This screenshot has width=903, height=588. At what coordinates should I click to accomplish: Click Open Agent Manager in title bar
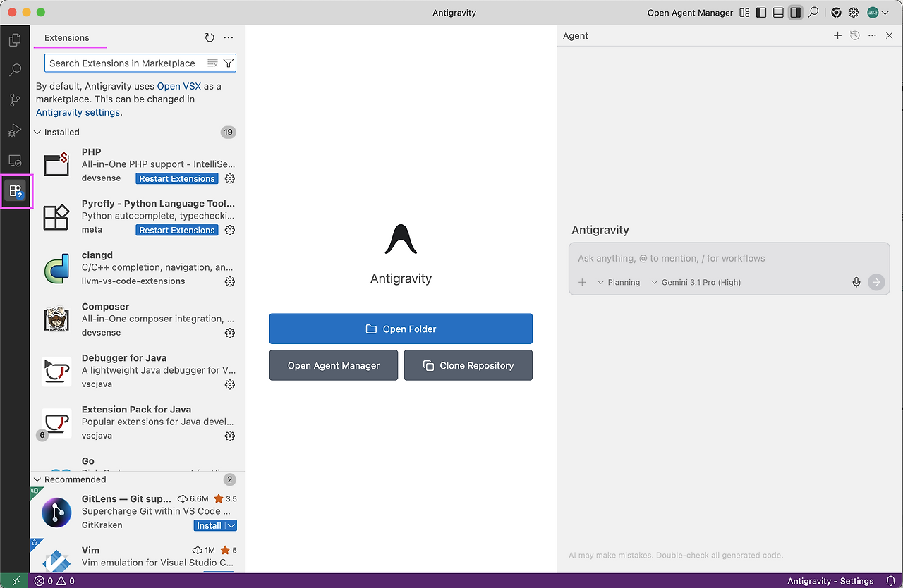(x=690, y=13)
